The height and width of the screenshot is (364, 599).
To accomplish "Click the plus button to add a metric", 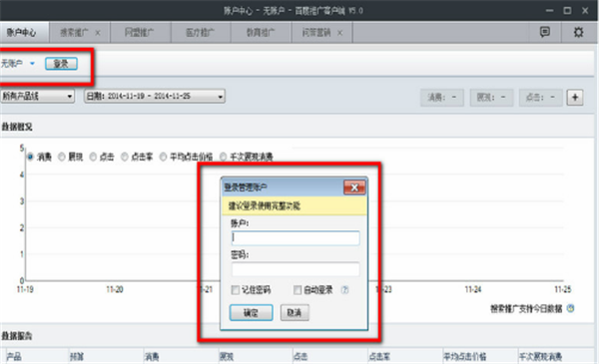I will [x=575, y=98].
